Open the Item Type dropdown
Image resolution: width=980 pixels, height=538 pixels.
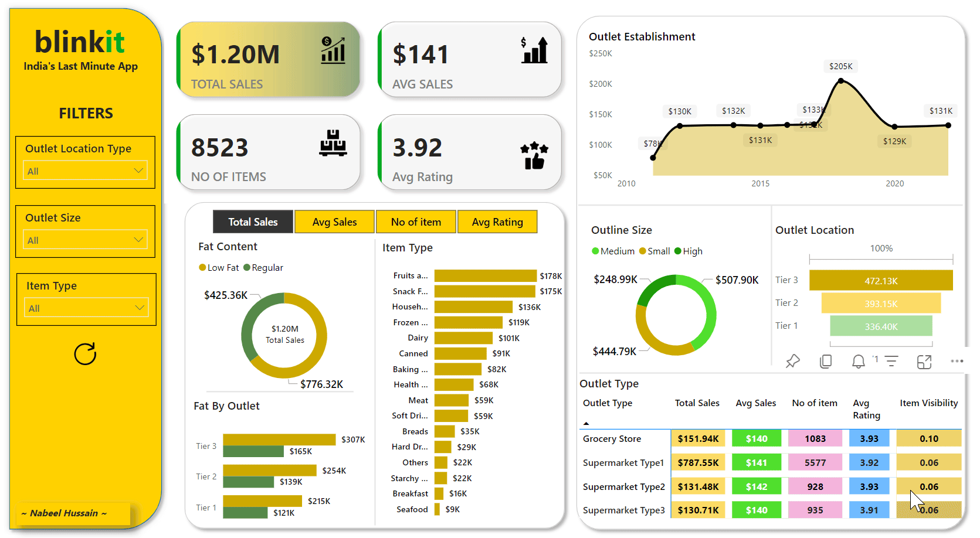(86, 307)
